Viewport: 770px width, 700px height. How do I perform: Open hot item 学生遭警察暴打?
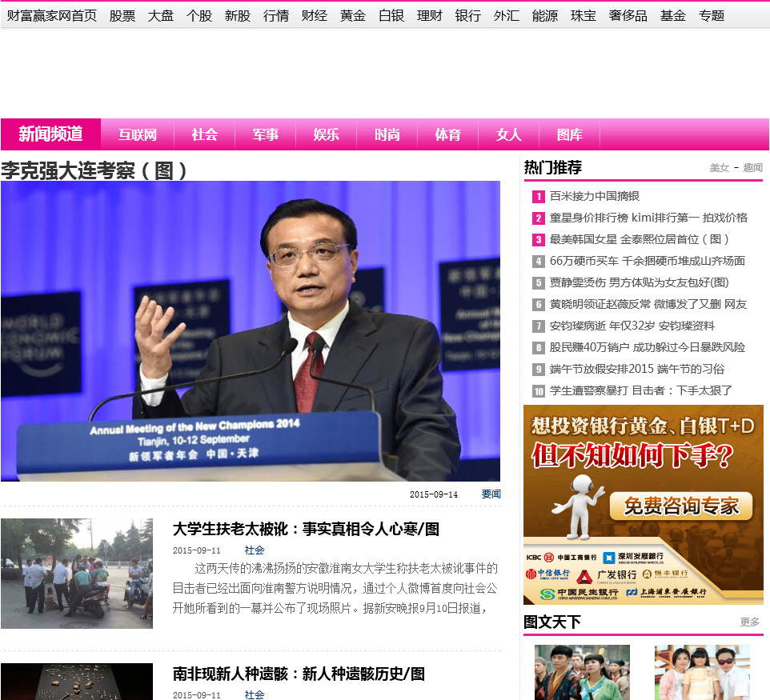(x=641, y=390)
